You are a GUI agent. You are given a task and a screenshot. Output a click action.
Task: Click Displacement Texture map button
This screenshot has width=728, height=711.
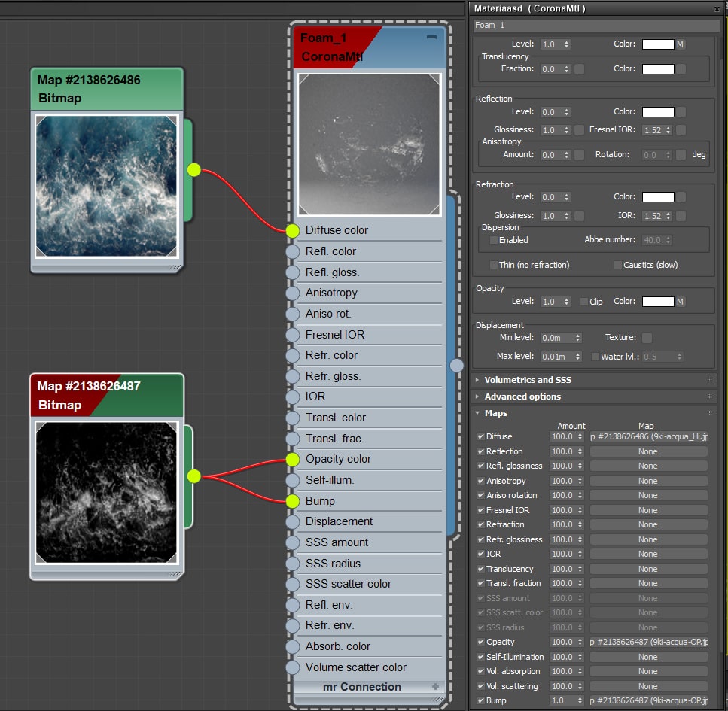point(647,338)
